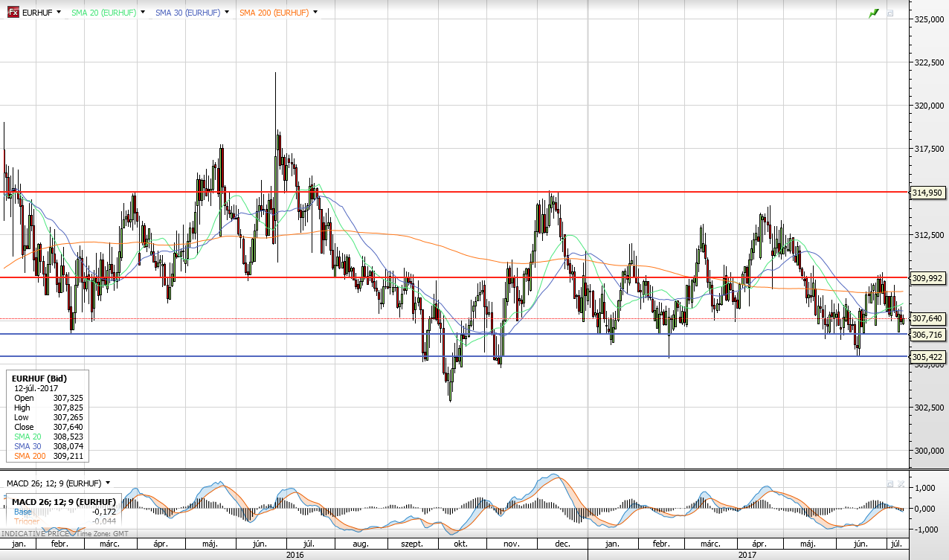Click the 305,422 blue support level label

[927, 357]
